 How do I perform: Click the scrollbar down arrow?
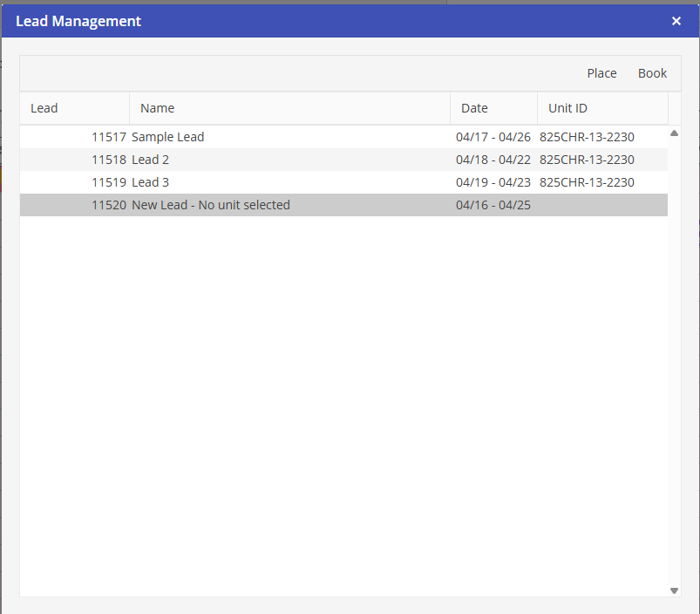(674, 590)
